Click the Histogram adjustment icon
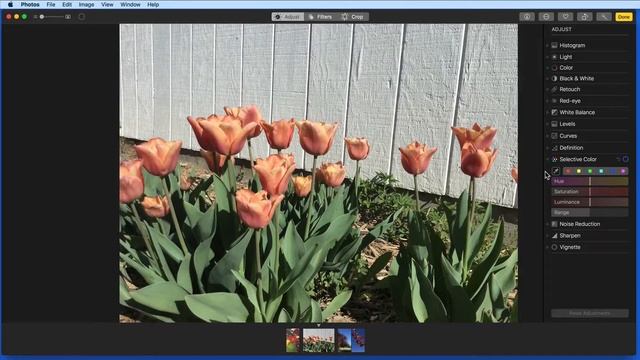Screen dimensions: 640x360 tap(554, 45)
